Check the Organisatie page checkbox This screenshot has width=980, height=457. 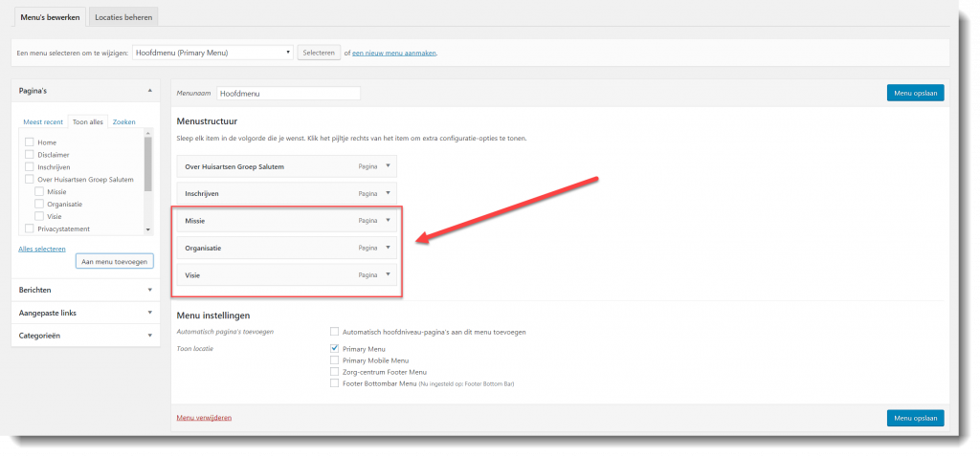(38, 204)
